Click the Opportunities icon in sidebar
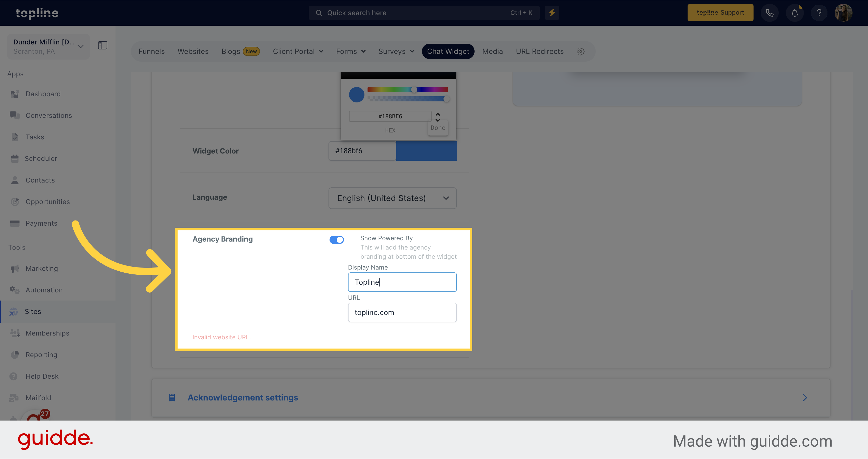The image size is (868, 459). [x=15, y=202]
